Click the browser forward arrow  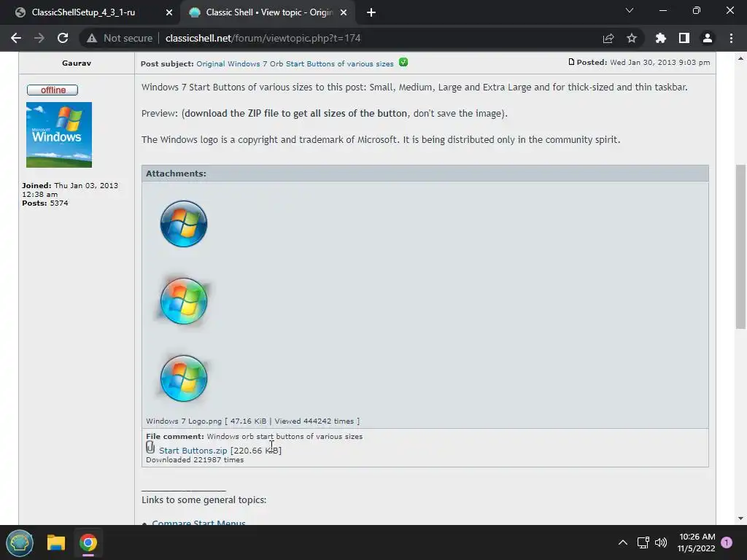tap(39, 38)
